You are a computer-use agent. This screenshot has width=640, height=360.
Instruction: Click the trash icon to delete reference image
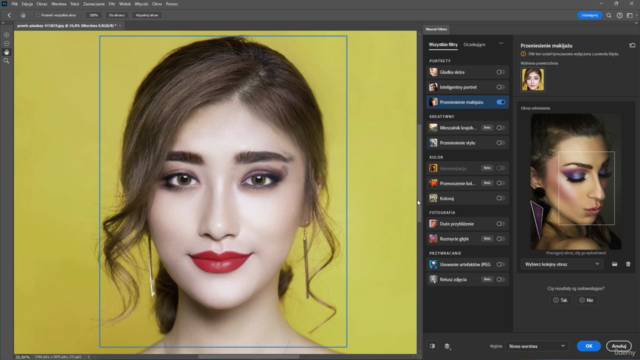(x=628, y=264)
